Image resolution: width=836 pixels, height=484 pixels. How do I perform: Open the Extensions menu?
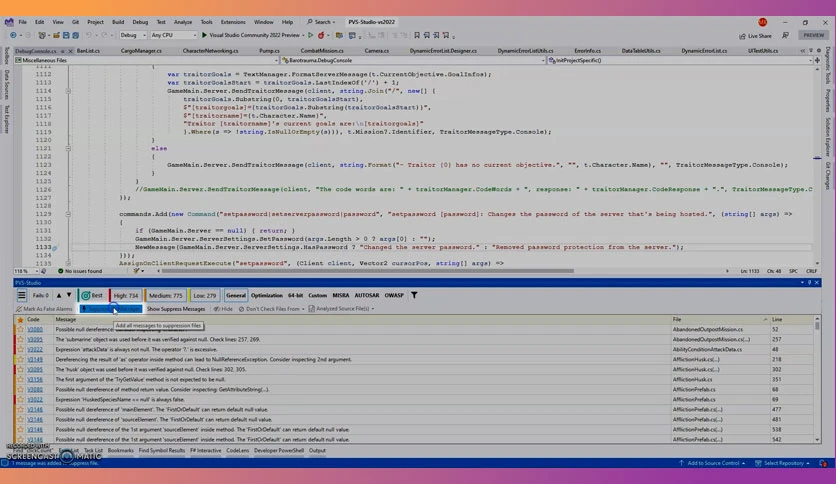coord(233,22)
